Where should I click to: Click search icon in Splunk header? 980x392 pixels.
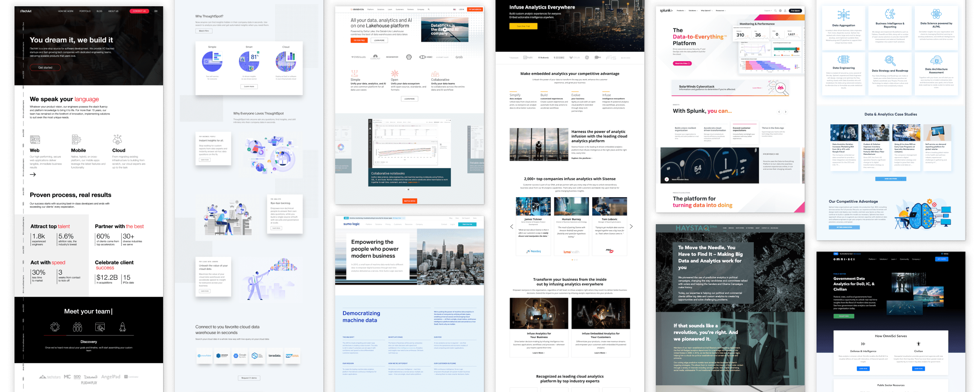click(775, 11)
